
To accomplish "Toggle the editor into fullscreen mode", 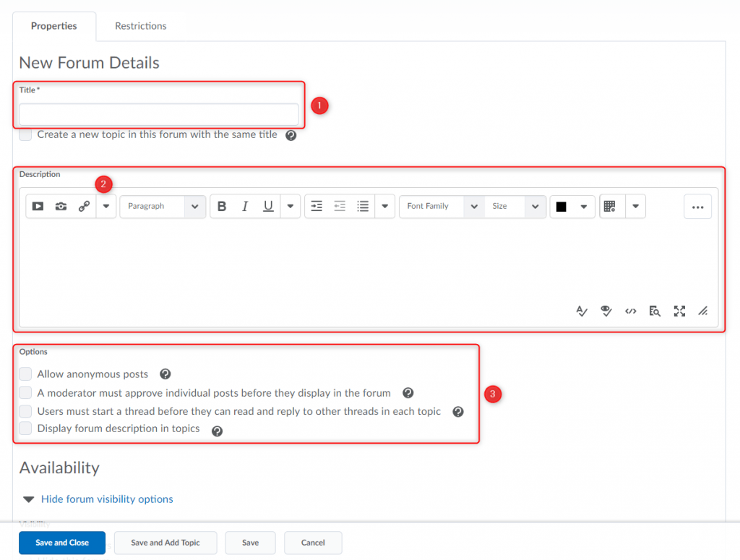I will 679,311.
